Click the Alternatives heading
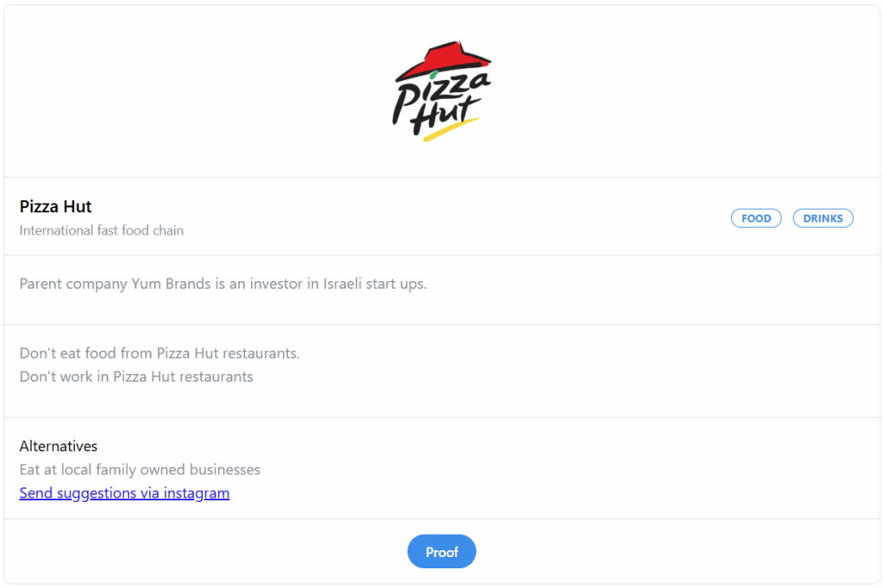Image resolution: width=883 pixels, height=588 pixels. [x=58, y=446]
